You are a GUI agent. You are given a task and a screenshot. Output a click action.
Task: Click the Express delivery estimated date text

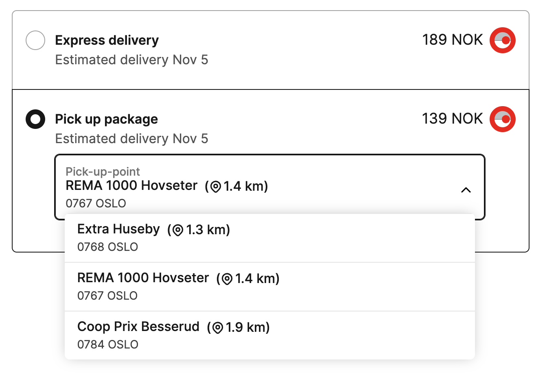131,60
